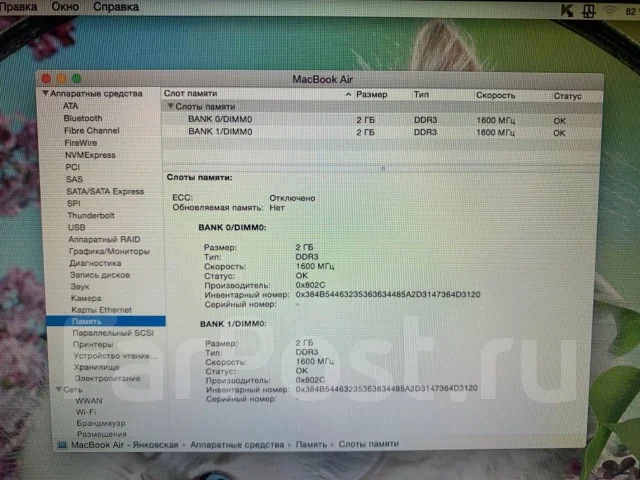The height and width of the screenshot is (480, 640).
Task: Open the Правка menu
Action: [18, 7]
